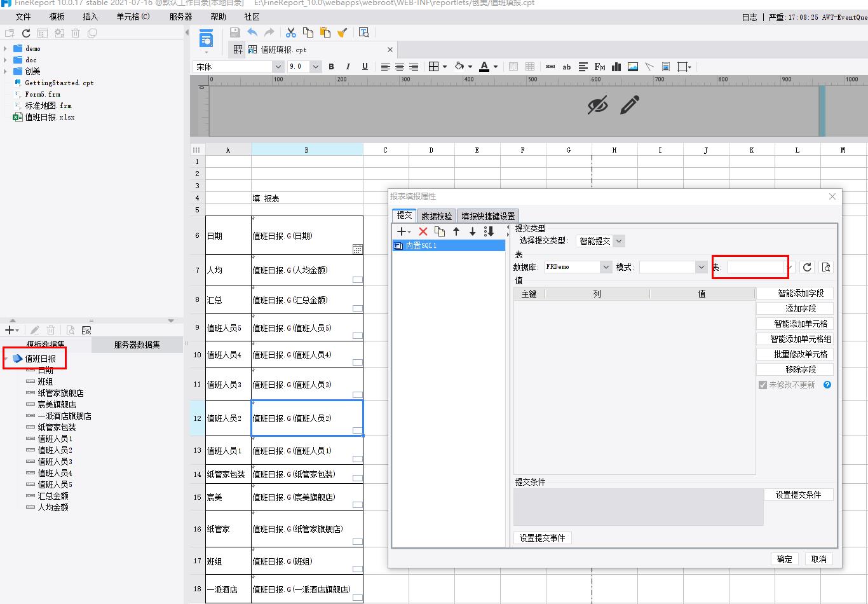
Task: Open the 模板 menu
Action: 57,17
